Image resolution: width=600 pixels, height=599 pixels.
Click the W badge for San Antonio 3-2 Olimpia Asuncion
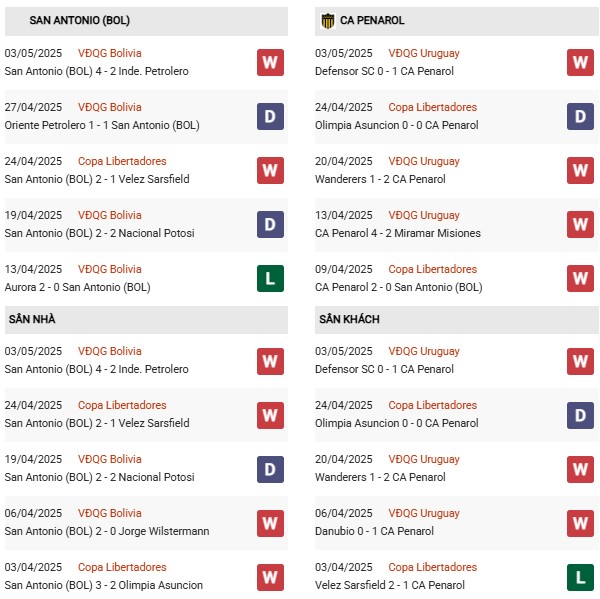270,577
